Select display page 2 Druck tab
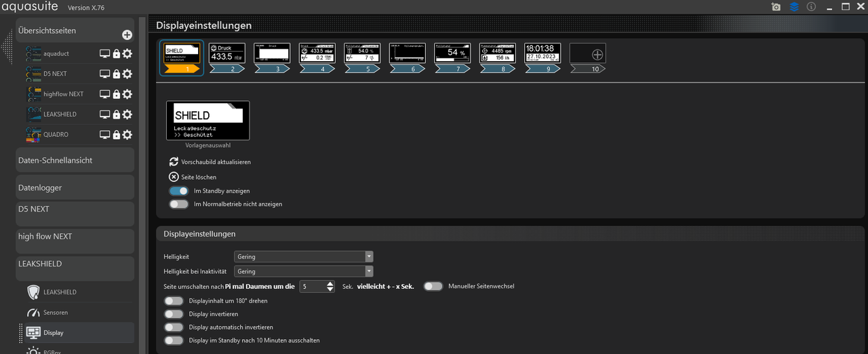Image resolution: width=868 pixels, height=354 pixels. pyautogui.click(x=227, y=58)
